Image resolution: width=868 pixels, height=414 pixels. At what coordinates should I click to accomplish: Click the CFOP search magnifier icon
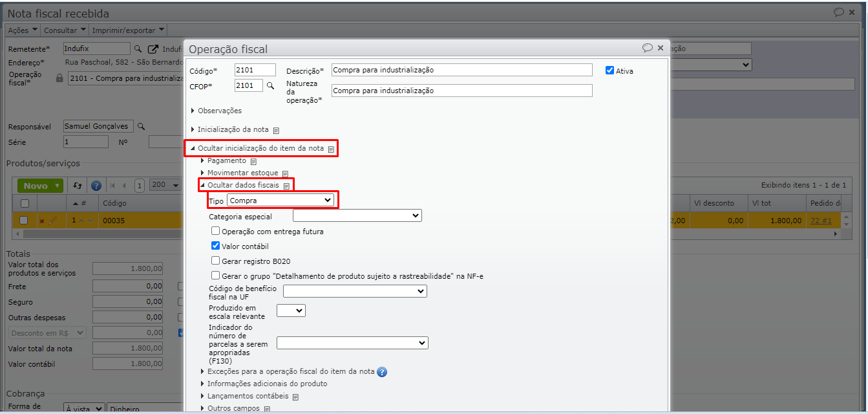point(270,85)
